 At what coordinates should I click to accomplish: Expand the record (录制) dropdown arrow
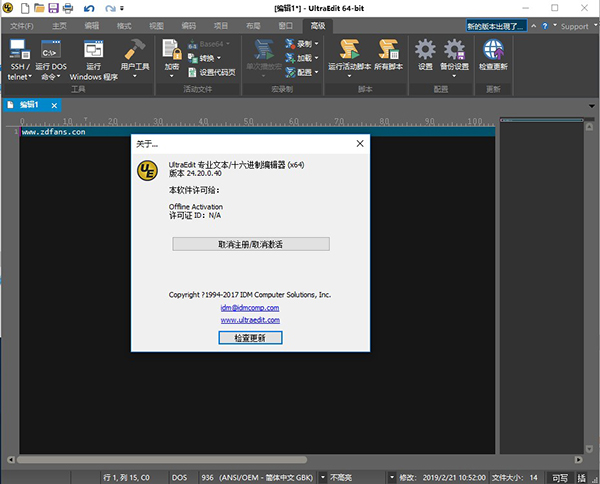[x=316, y=44]
